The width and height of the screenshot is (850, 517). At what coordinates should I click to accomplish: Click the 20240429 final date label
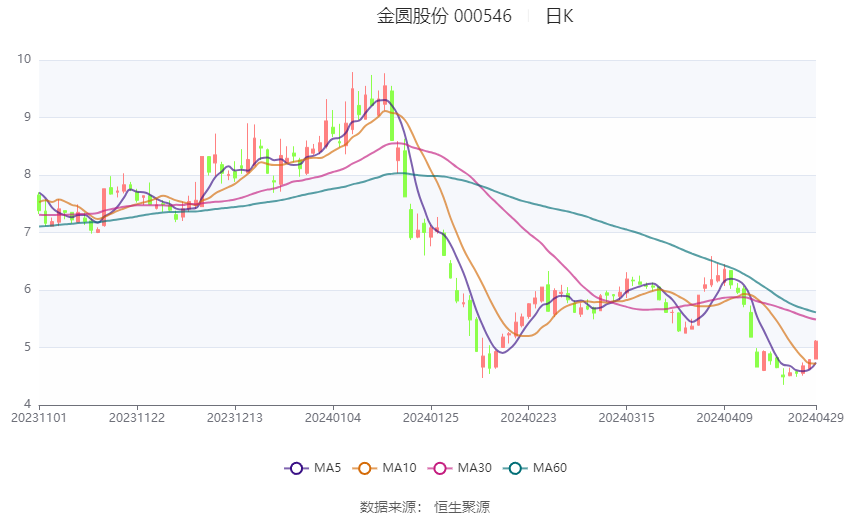tap(815, 418)
